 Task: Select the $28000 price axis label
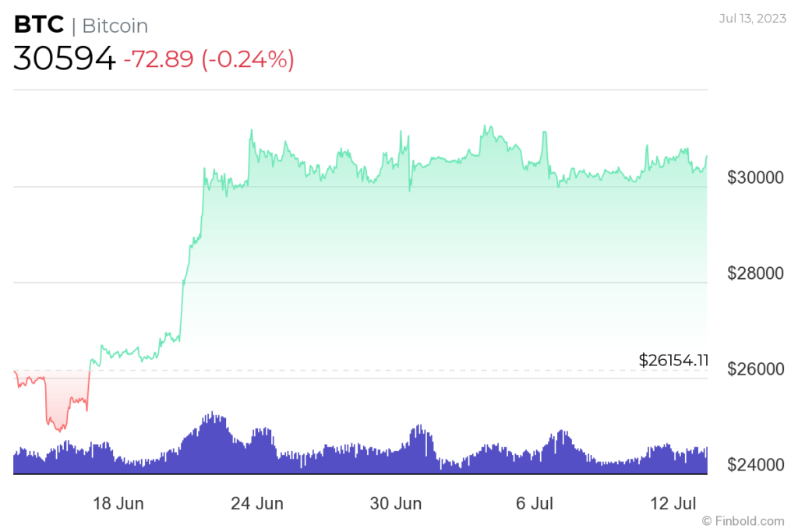pos(755,273)
